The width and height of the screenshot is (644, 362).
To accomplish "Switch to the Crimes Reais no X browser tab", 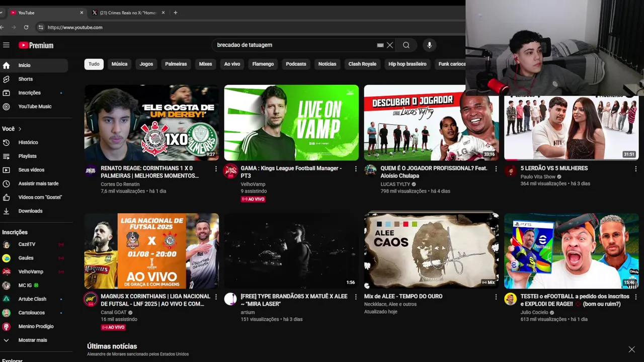I will click(127, 13).
